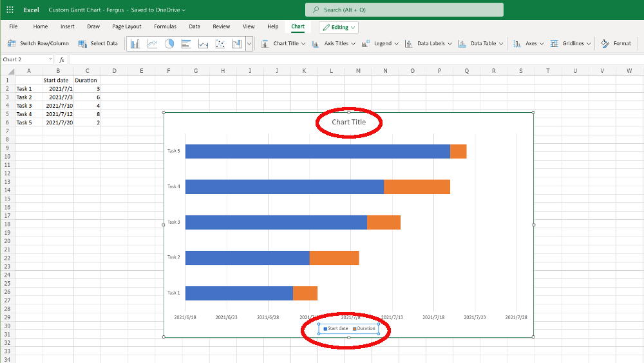Viewport: 644px width, 363px height.
Task: Switch to the Page Layout tab
Action: (126, 26)
